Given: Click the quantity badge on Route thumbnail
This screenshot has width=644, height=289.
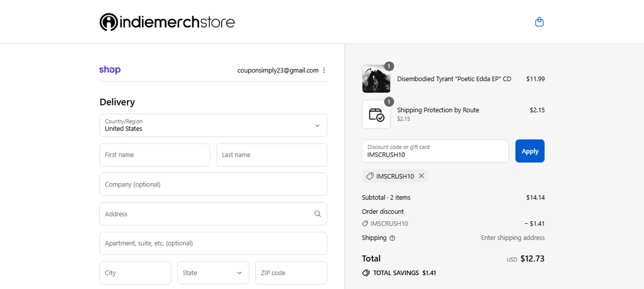Looking at the screenshot, I should click(x=389, y=102).
